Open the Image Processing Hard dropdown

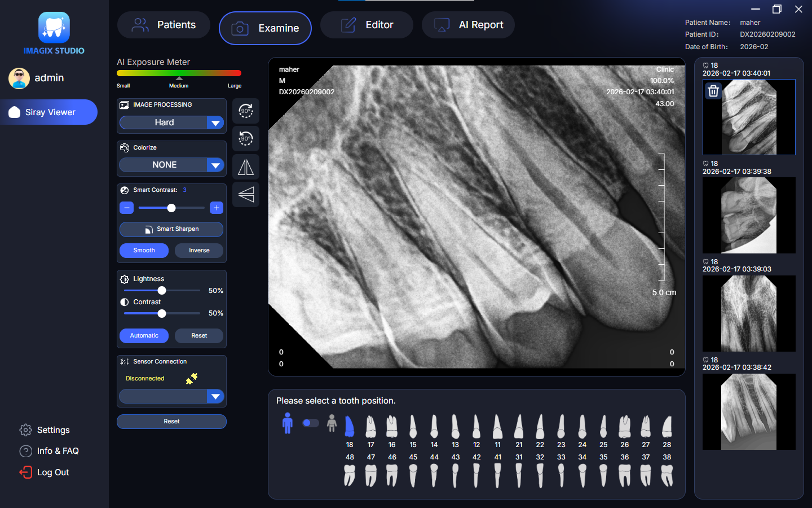[215, 122]
